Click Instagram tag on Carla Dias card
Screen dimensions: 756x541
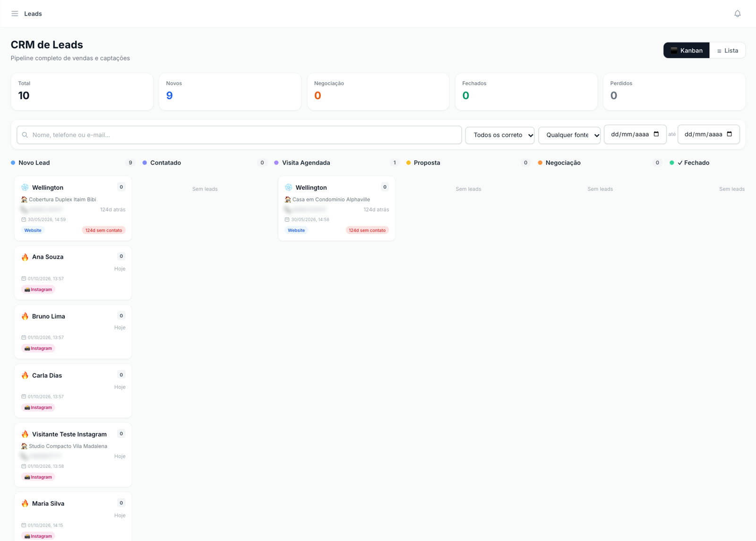[38, 407]
